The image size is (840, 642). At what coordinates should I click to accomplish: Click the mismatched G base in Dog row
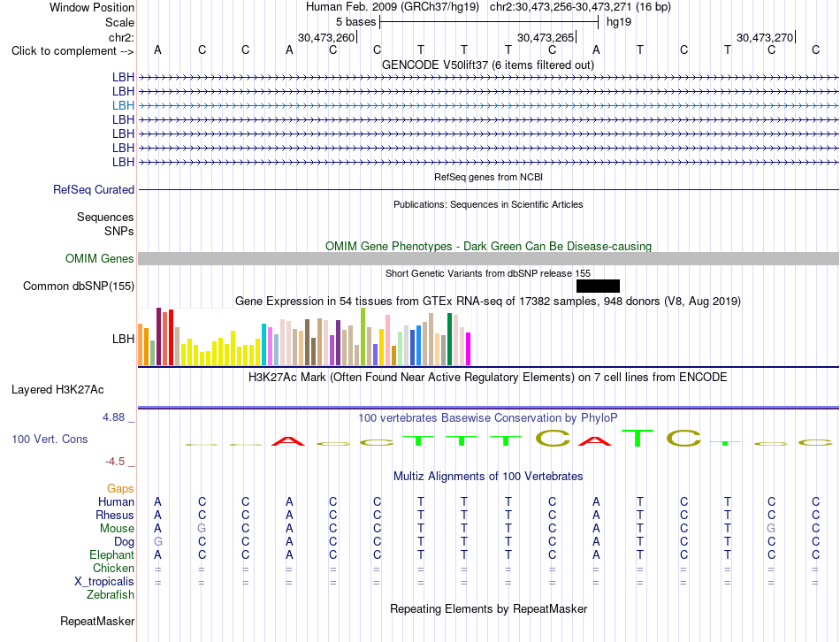point(158,542)
